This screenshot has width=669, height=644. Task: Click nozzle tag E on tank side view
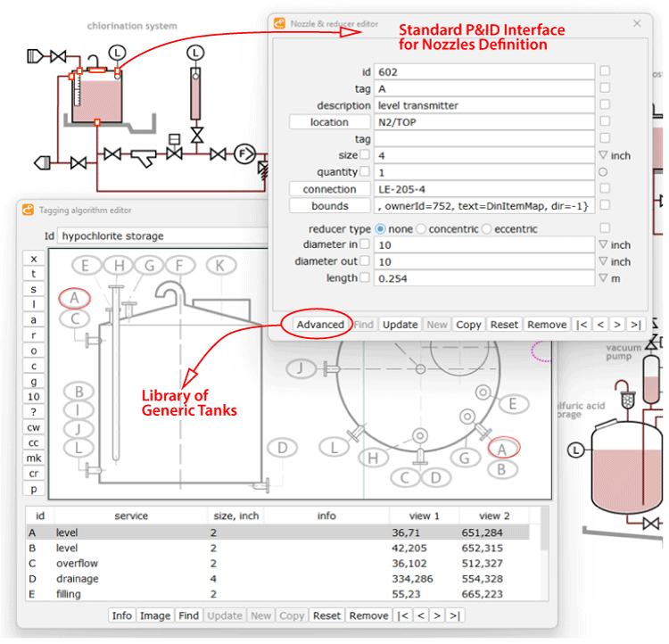pyautogui.click(x=86, y=267)
